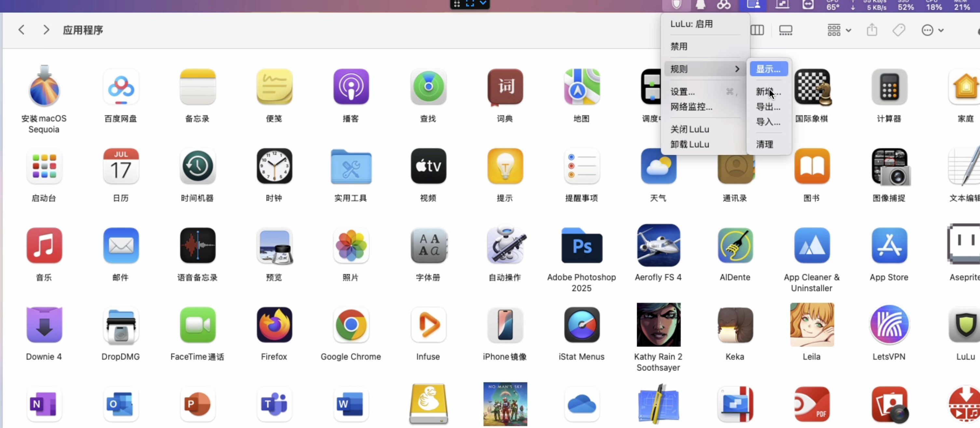Switch Finder to column view
This screenshot has width=980, height=428.
tap(757, 30)
